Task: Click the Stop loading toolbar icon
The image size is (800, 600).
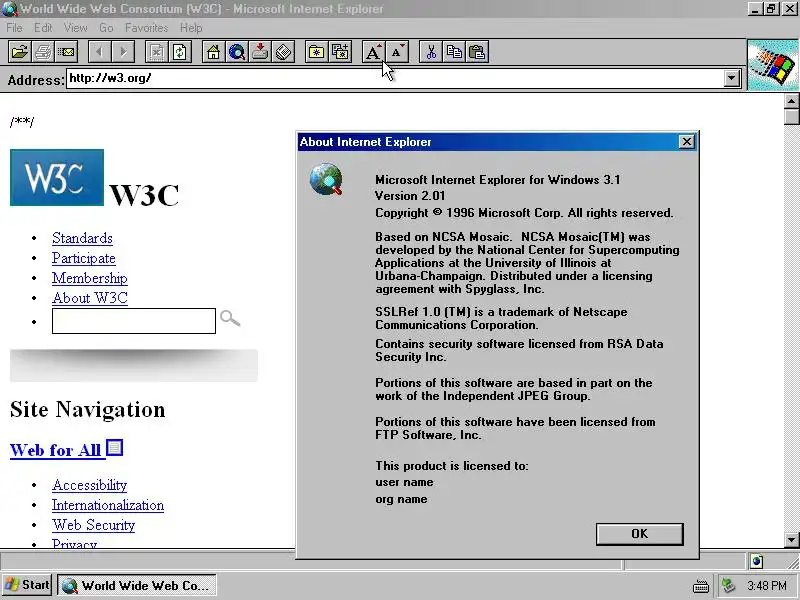Action: (x=156, y=52)
